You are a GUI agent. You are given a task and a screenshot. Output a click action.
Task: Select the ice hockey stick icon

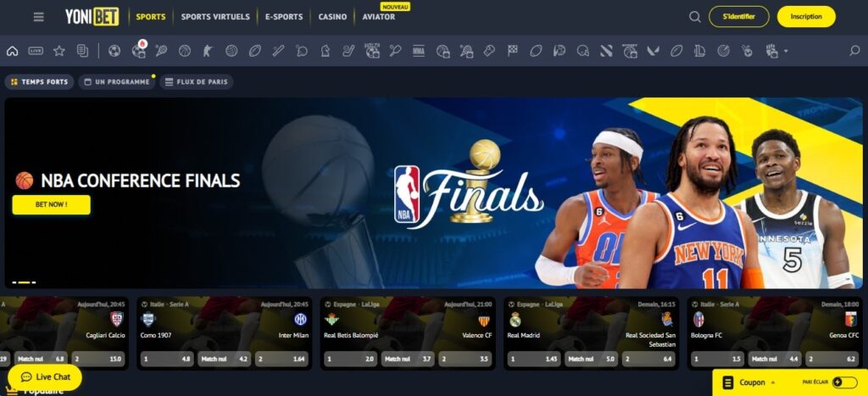click(x=348, y=51)
